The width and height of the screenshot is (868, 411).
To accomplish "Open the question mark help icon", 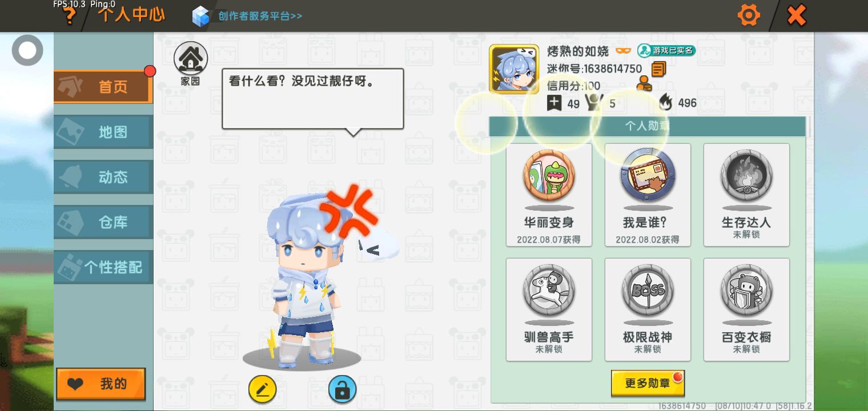I will 70,16.
